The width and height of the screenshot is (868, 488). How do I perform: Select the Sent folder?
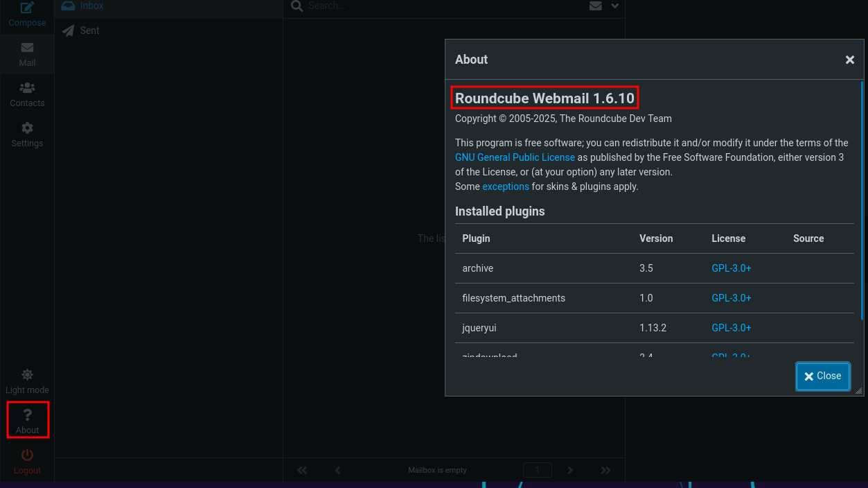[168, 31]
